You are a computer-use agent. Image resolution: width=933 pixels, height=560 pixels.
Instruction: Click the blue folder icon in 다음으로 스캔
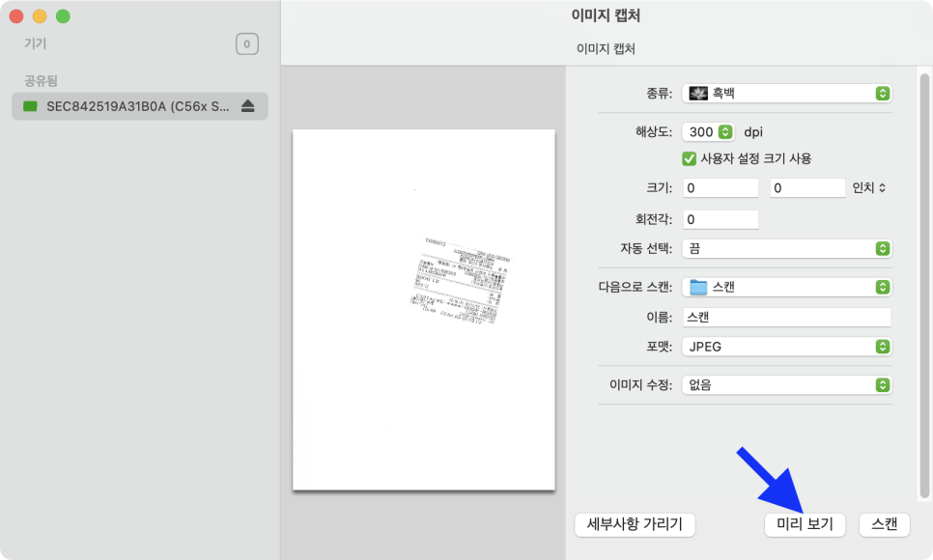coord(698,287)
